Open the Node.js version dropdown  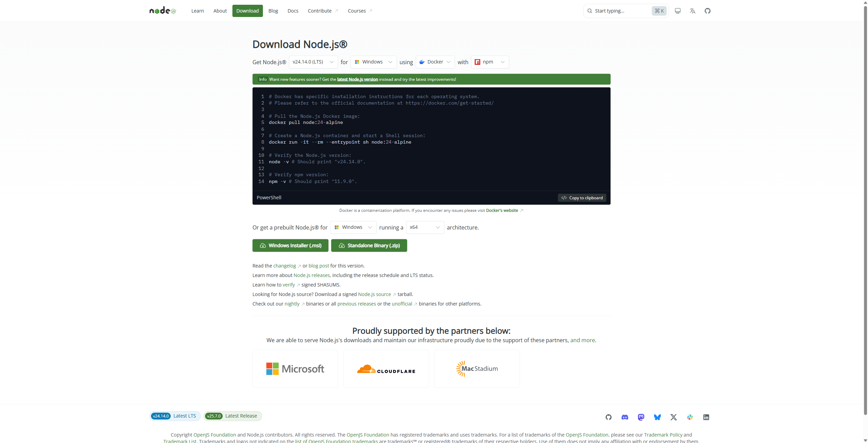(313, 62)
